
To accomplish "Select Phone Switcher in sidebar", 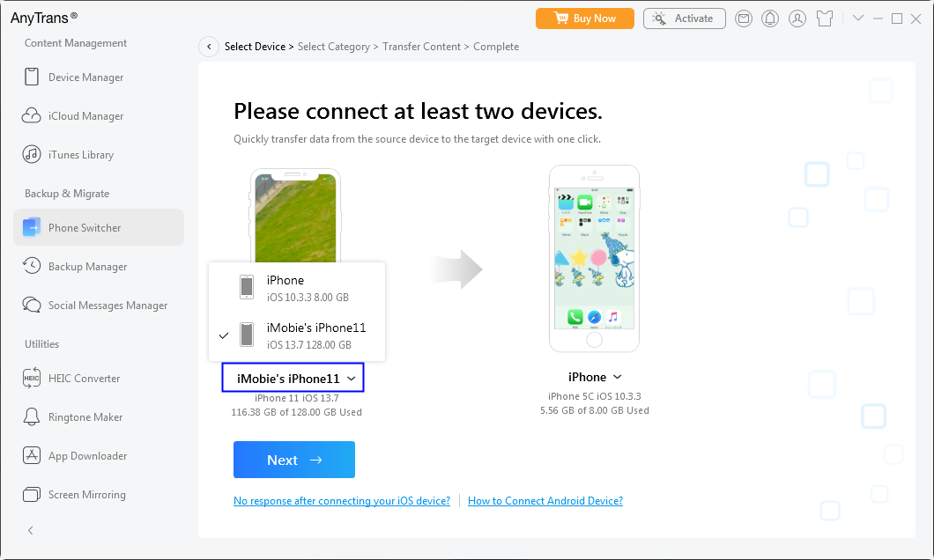I will tap(99, 227).
